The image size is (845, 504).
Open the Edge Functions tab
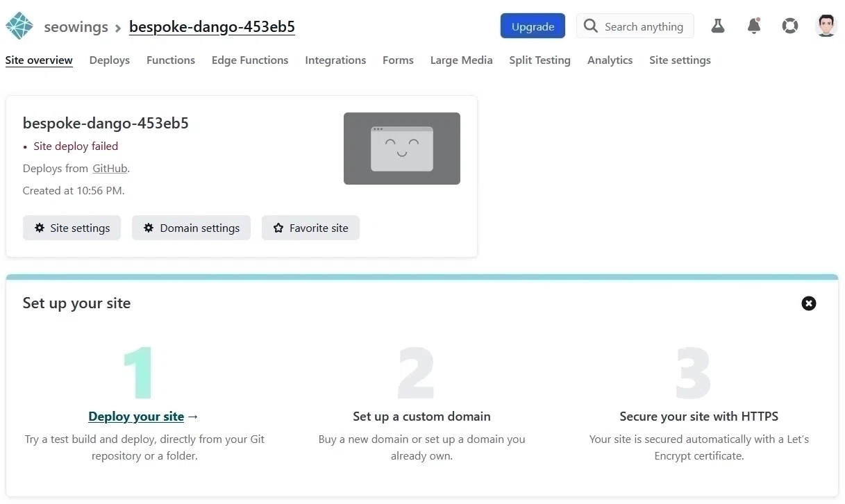click(x=250, y=60)
